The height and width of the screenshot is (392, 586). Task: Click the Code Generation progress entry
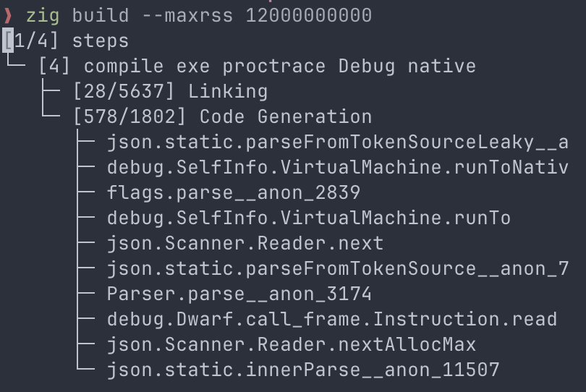285,116
